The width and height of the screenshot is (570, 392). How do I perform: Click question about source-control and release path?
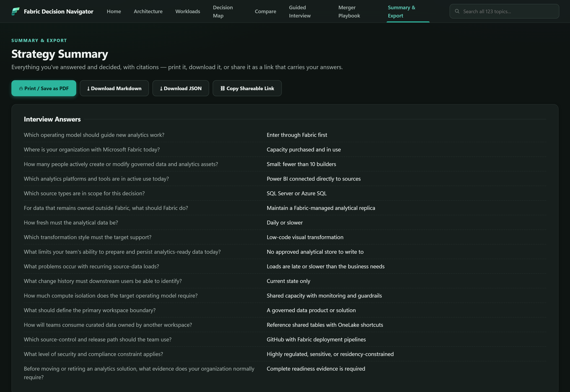coord(97,339)
